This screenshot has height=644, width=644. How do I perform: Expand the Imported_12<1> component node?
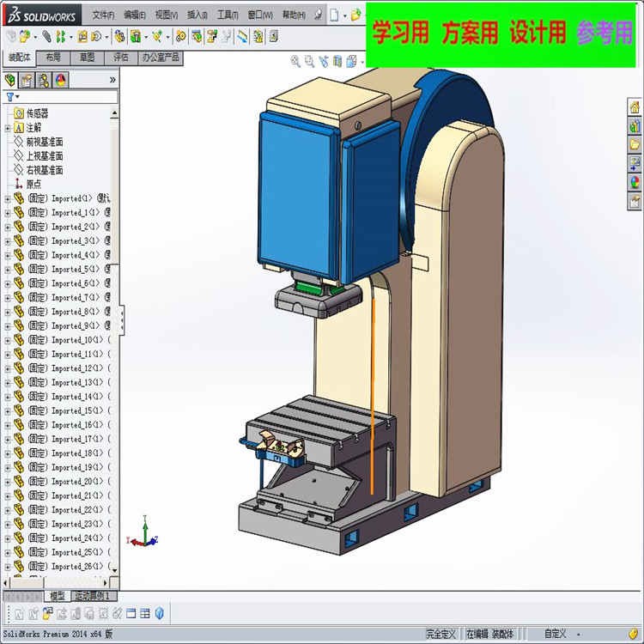[8, 369]
